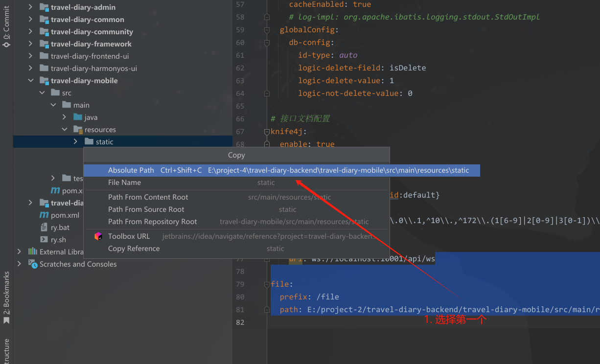The image size is (600, 364).
Task: Click the Scratches and Consoles icon
Action: [x=33, y=264]
